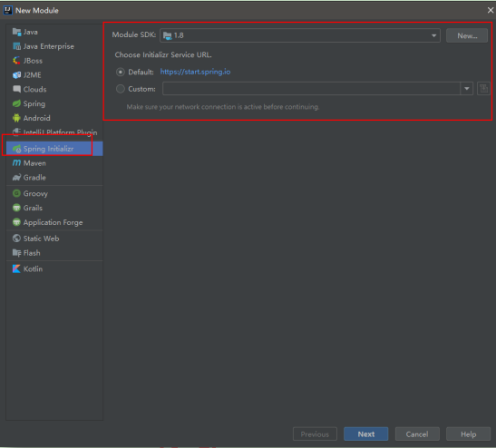
Task: Choose the JBoss icon in the list
Action: pos(16,61)
